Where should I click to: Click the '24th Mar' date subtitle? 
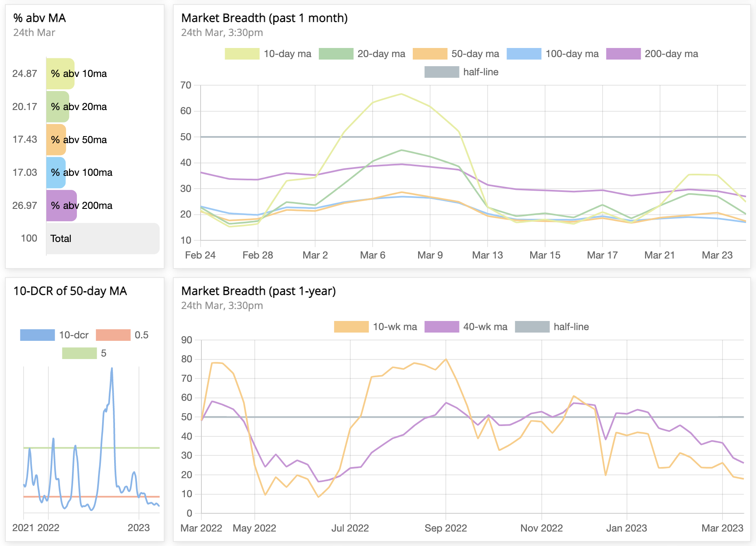coord(34,33)
